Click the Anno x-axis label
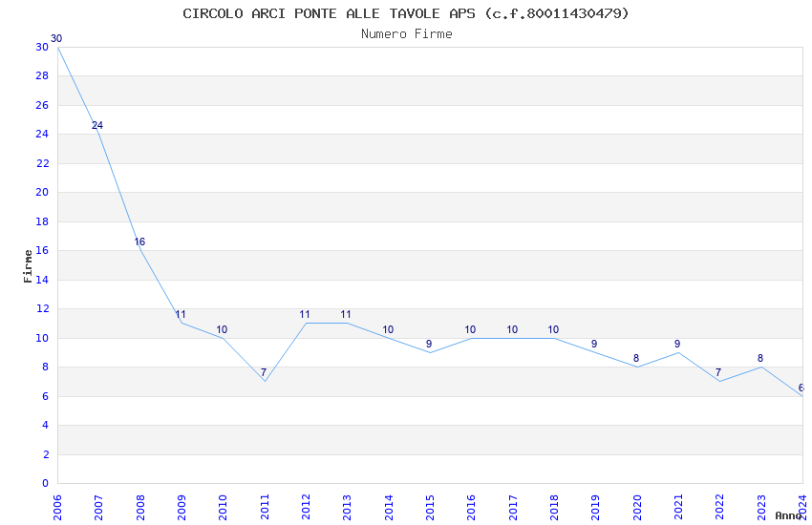The width and height of the screenshot is (812, 525). coord(788,515)
